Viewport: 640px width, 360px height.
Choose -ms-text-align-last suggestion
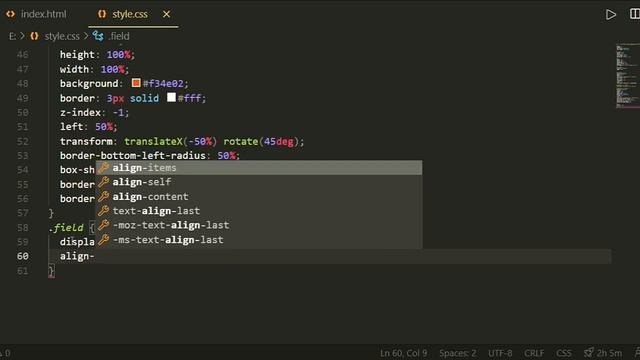click(x=259, y=240)
